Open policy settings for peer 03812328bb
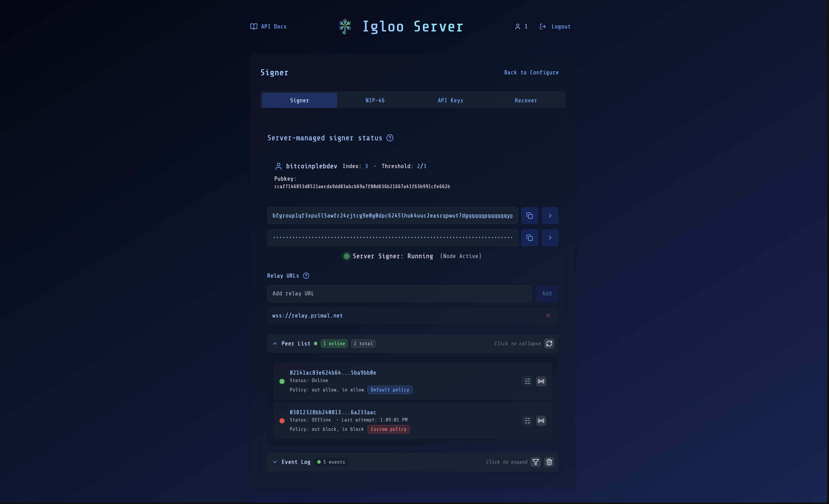829x504 pixels. (527, 421)
